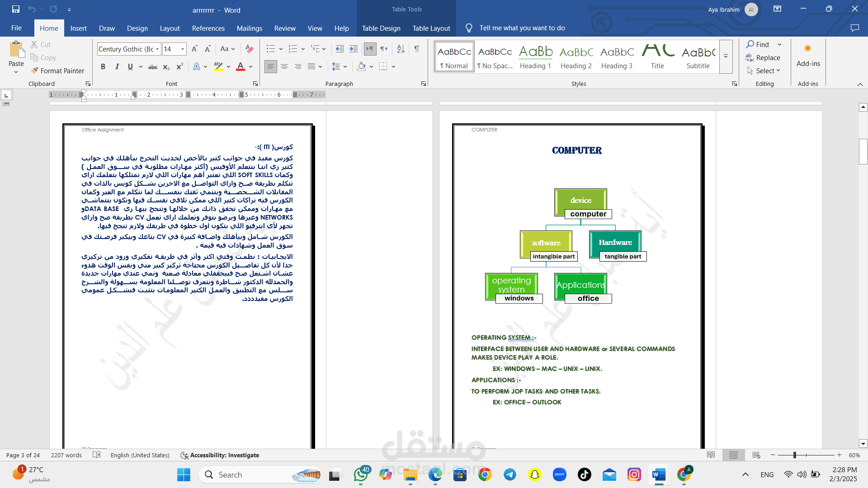Open the font size dropdown
Viewport: 868px width, 488px height.
pyautogui.click(x=183, y=49)
